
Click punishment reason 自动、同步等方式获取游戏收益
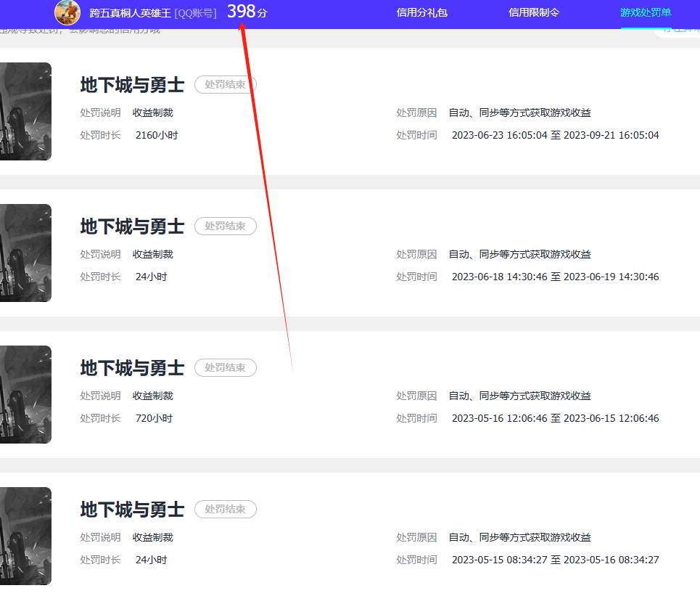522,113
